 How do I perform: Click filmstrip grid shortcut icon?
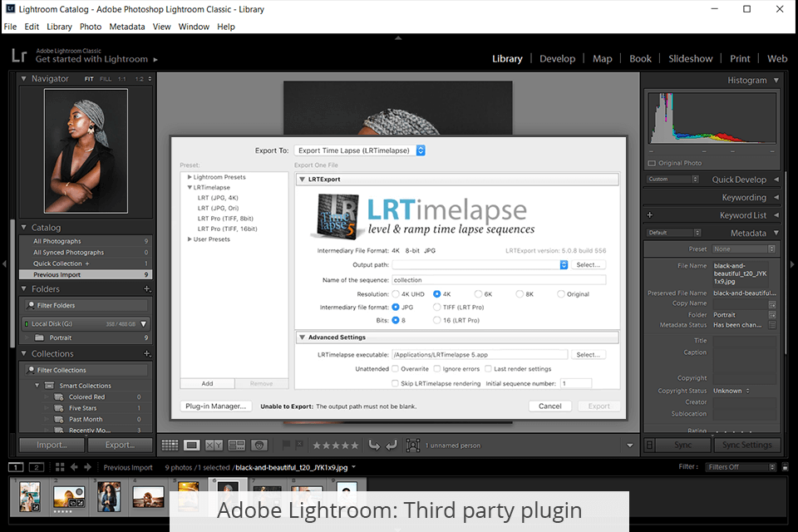click(60, 467)
